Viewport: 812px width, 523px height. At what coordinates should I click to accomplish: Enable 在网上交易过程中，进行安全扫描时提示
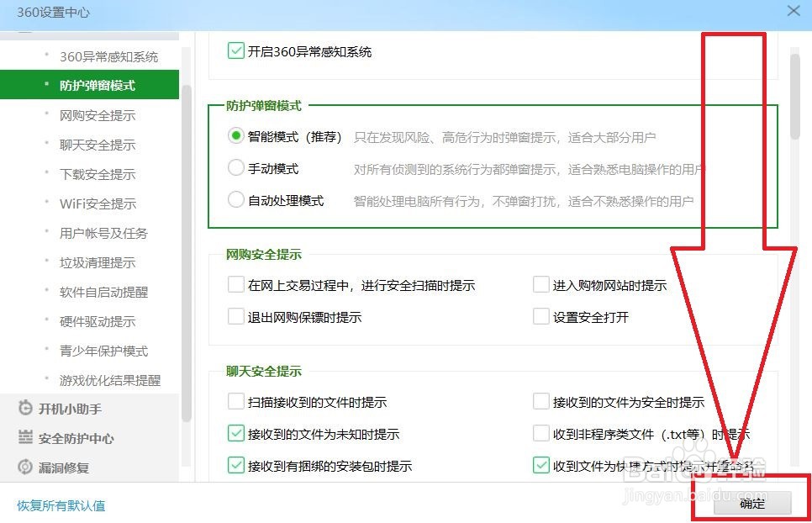coord(236,285)
